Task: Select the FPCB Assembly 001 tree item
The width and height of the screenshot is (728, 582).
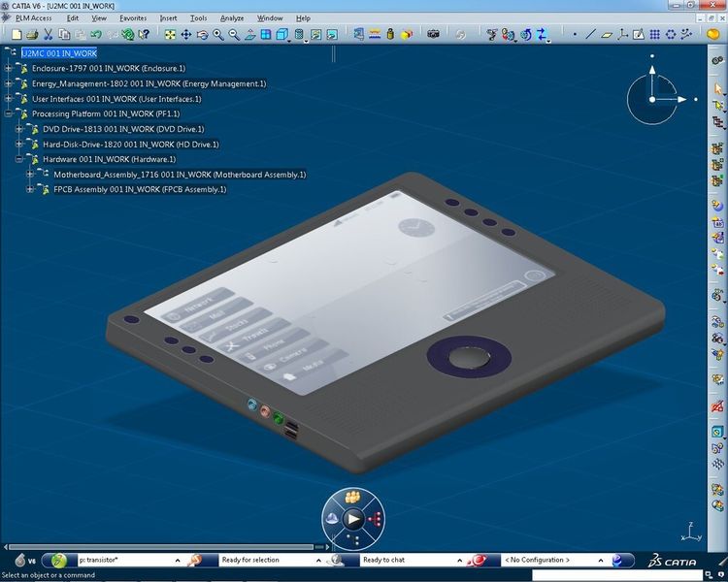Action: (140, 189)
